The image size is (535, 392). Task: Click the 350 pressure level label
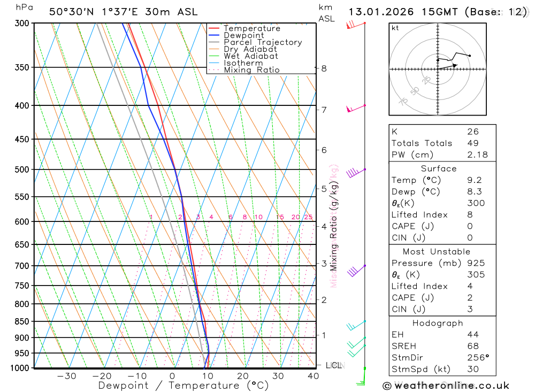[22, 67]
